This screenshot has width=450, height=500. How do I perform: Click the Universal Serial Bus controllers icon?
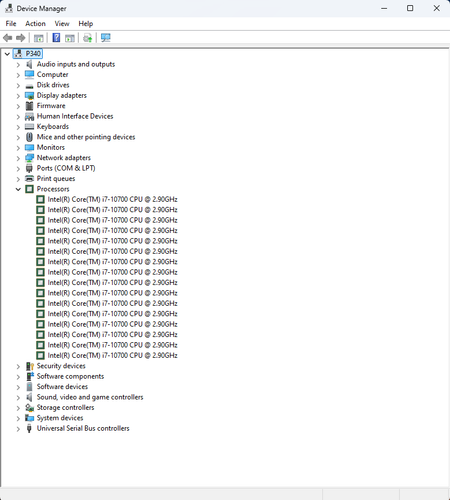(29, 428)
